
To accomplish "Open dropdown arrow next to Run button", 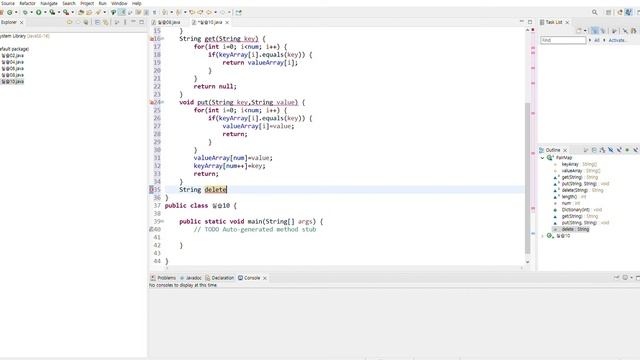I will (45, 12).
